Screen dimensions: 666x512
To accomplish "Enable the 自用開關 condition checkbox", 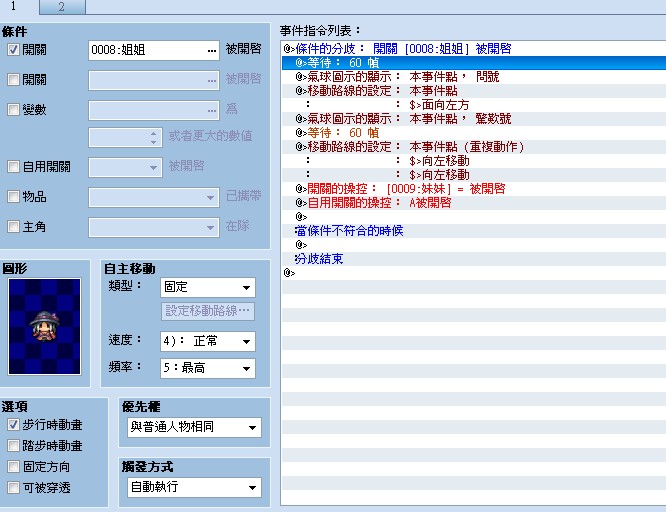I will (13, 167).
